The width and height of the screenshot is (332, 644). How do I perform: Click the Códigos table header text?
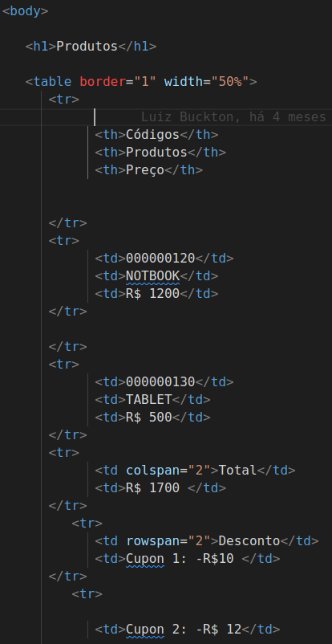152,135
